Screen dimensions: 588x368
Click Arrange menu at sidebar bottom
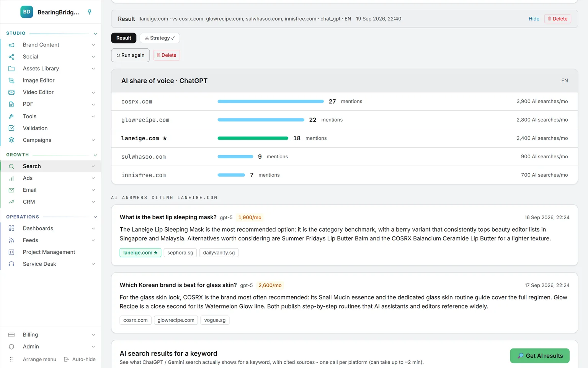pyautogui.click(x=39, y=360)
